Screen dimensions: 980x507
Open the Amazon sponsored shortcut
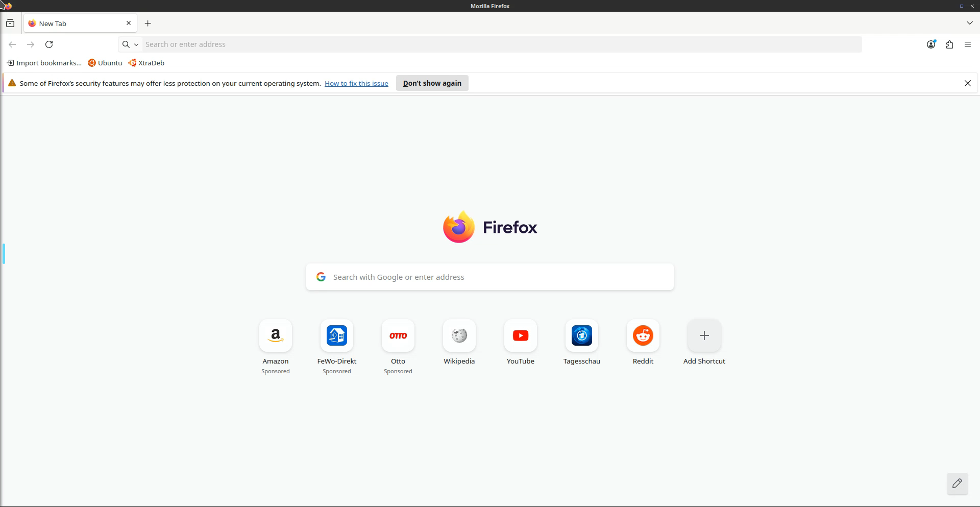(x=276, y=335)
